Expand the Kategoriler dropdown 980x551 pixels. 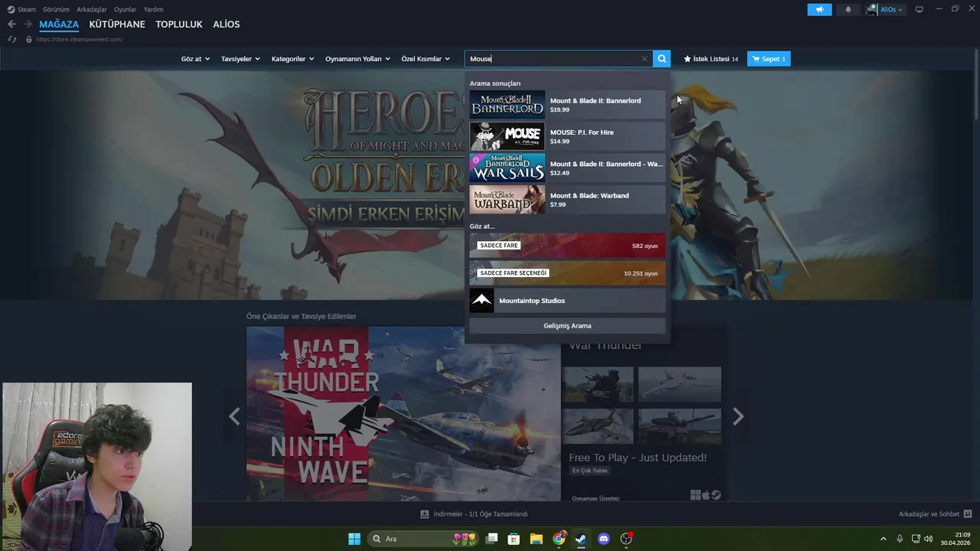292,59
